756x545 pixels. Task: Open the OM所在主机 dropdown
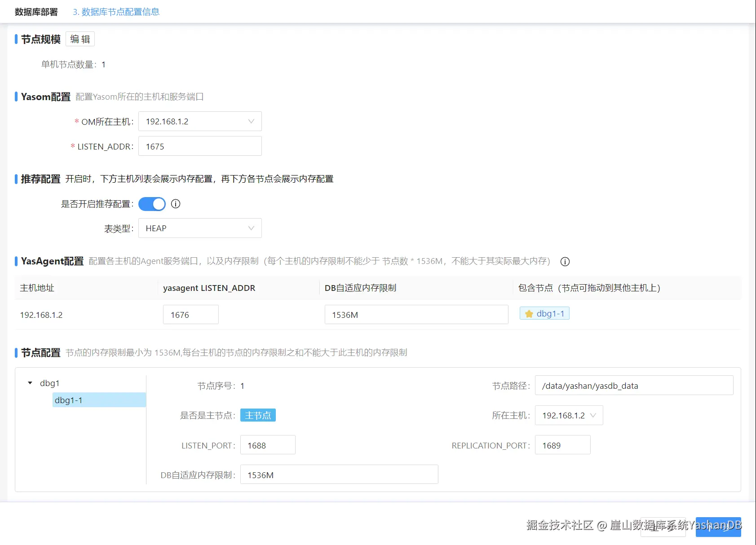click(200, 122)
